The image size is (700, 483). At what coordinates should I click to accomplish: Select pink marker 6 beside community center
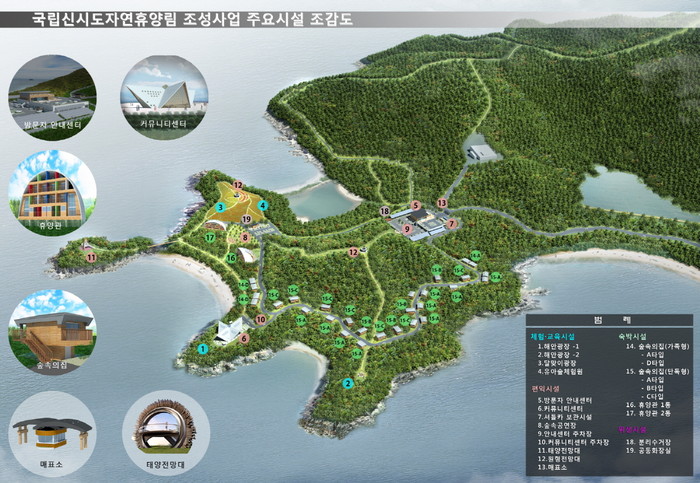coord(244,338)
